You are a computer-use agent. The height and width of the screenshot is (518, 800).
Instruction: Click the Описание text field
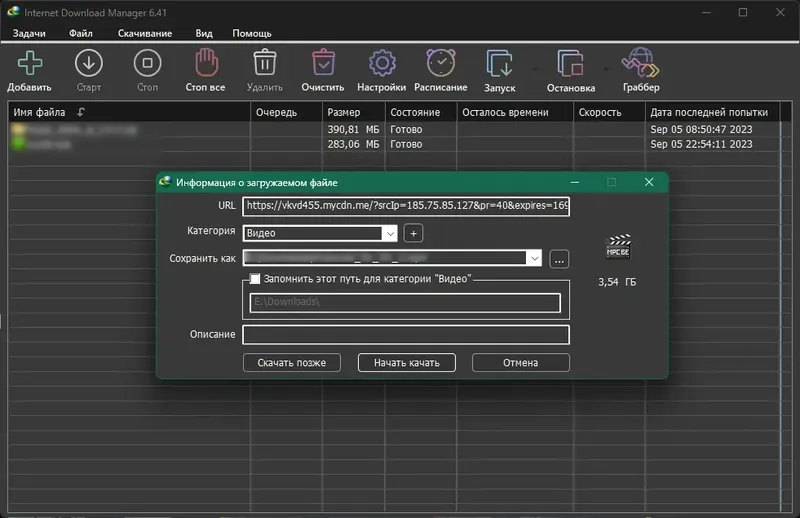pyautogui.click(x=406, y=335)
